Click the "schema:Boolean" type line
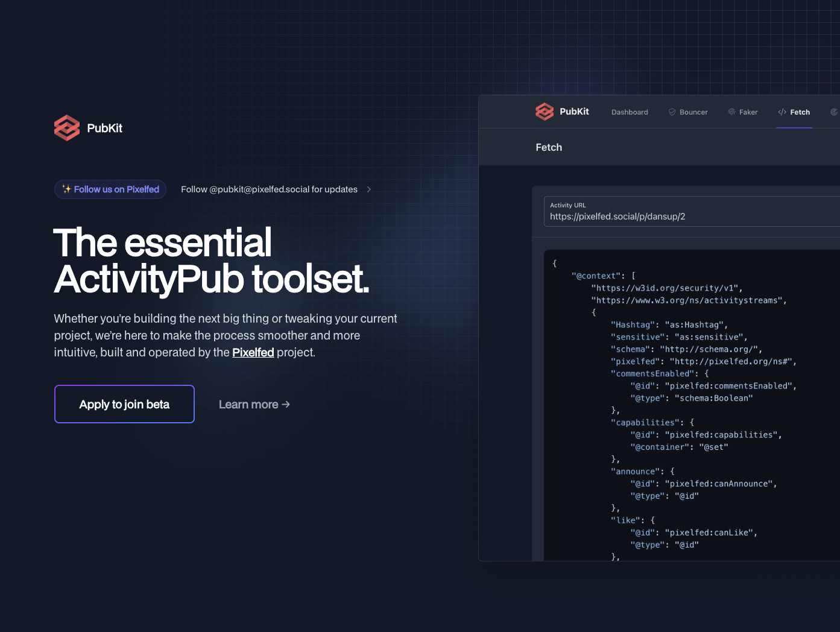 (x=692, y=398)
